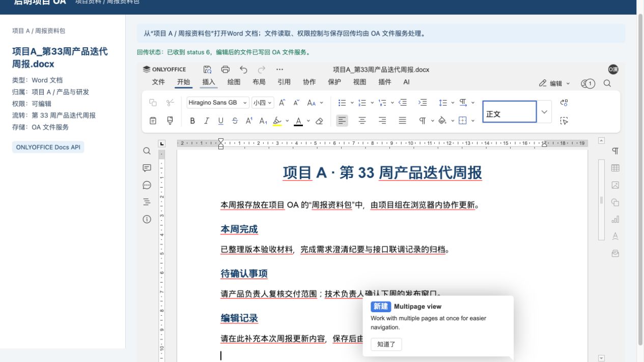This screenshot has height=362, width=644.
Task: Open the Chat panel in left sidebar
Action: [x=147, y=185]
